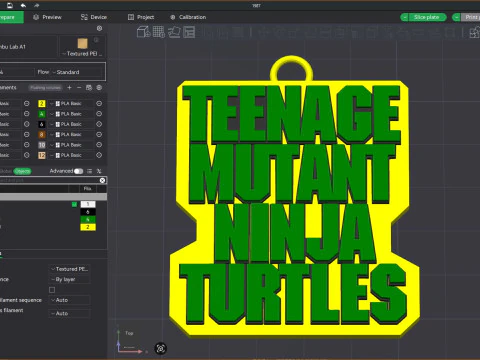This screenshot has height=360, width=480.
Task: Switch to Objects mode toggle
Action: point(22,171)
